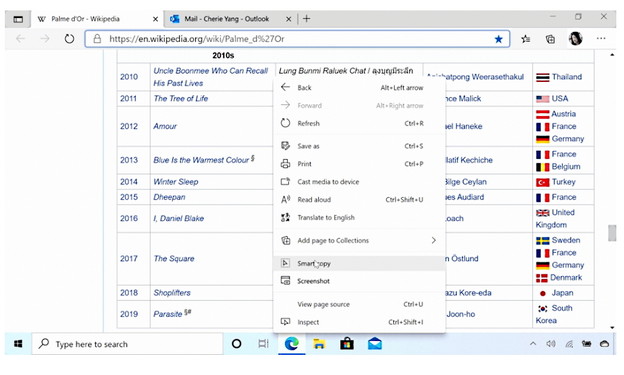Select the Palme d'Or - Wikipedia tab

tap(98, 19)
